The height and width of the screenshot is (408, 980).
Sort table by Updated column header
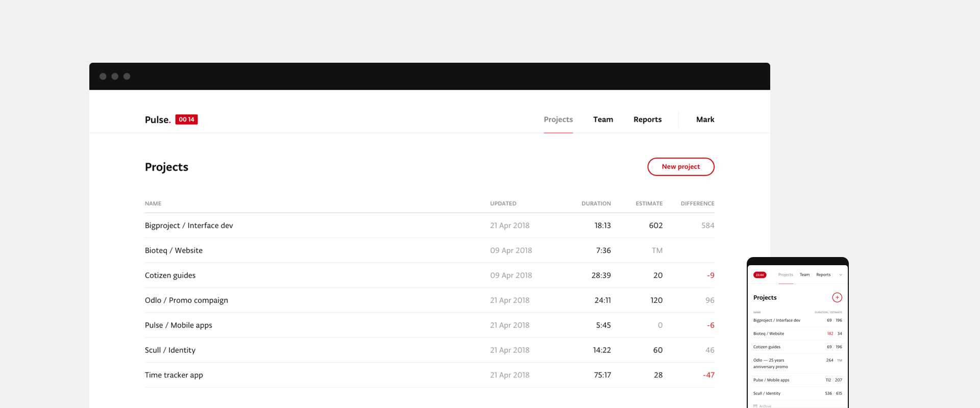coord(503,203)
